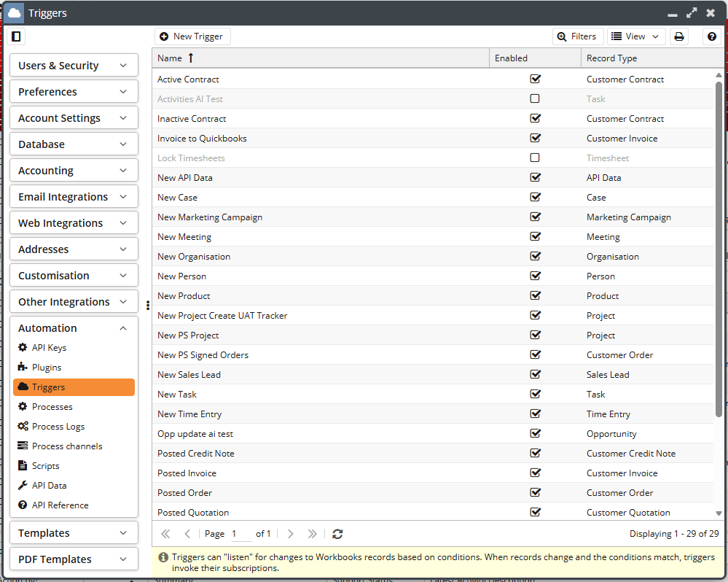Toggle the sidebar panel icon

tap(16, 36)
